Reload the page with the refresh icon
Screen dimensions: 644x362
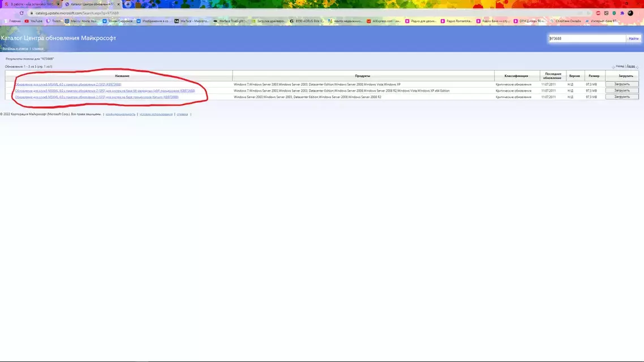22,13
